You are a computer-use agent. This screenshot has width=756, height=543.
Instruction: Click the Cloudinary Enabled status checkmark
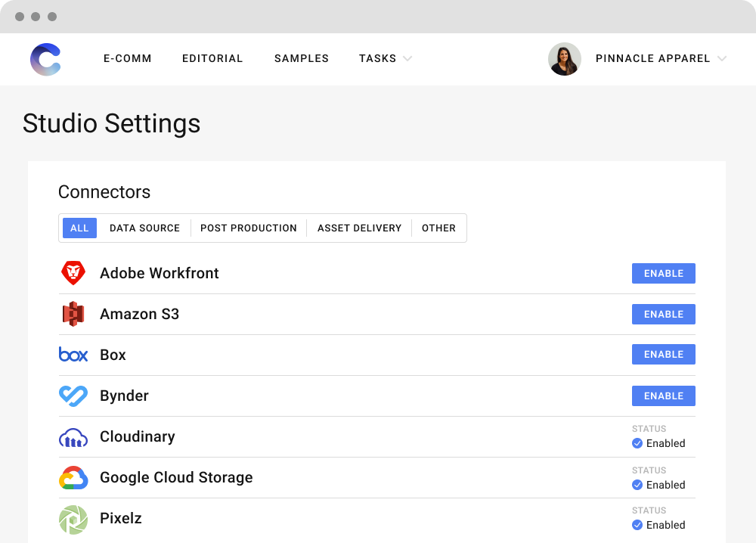pos(637,444)
